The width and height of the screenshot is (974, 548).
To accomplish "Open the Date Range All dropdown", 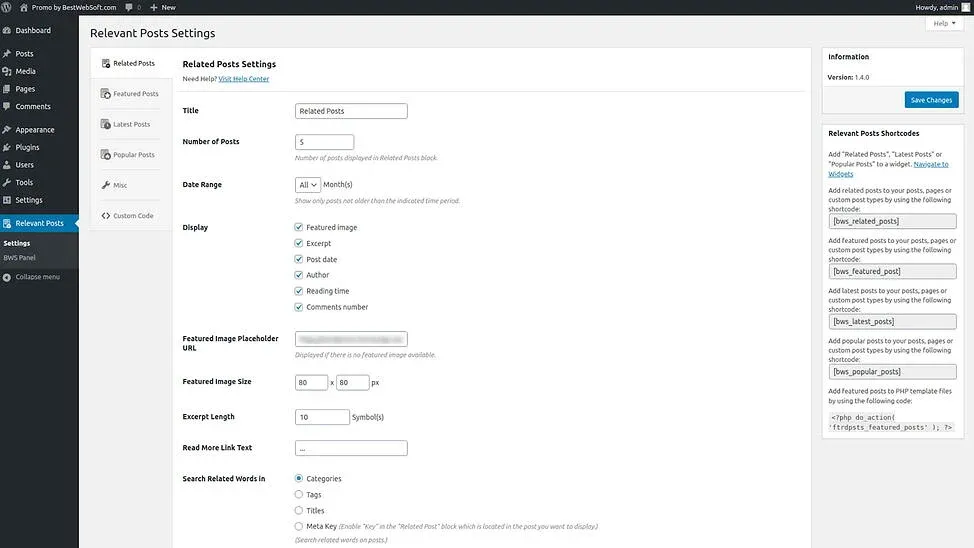I will (307, 185).
